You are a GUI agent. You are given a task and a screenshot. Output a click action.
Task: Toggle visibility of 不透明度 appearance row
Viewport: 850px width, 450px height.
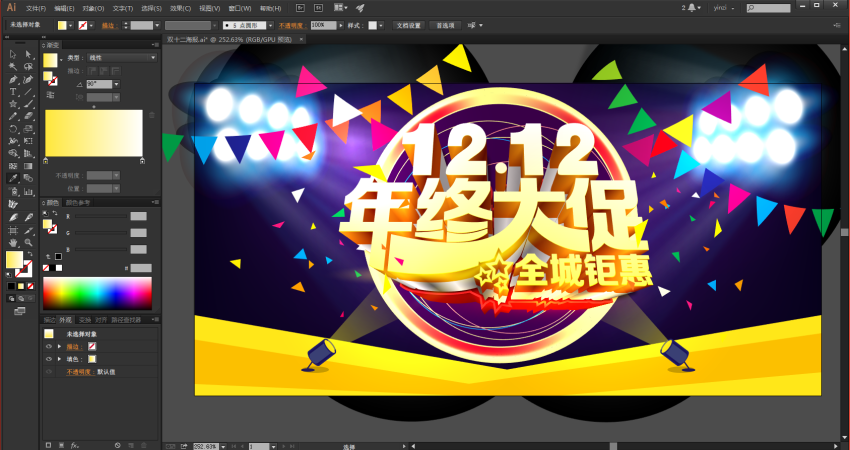click(x=49, y=372)
